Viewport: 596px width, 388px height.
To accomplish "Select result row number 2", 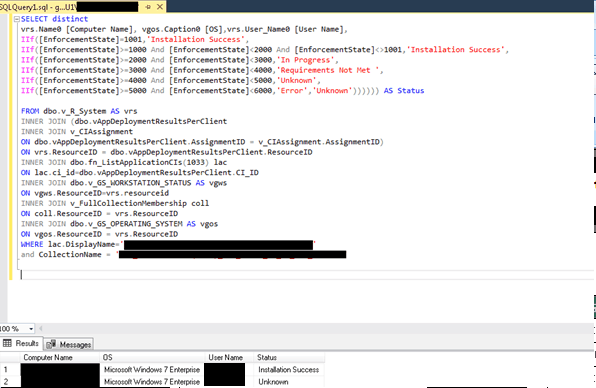I will point(10,382).
